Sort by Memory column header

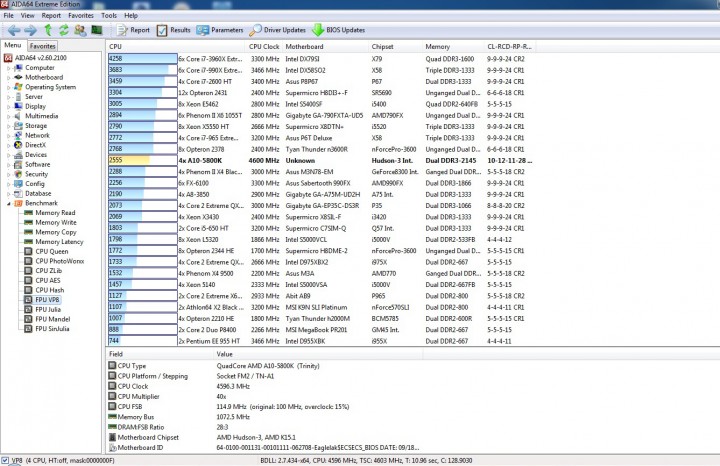[x=453, y=46]
